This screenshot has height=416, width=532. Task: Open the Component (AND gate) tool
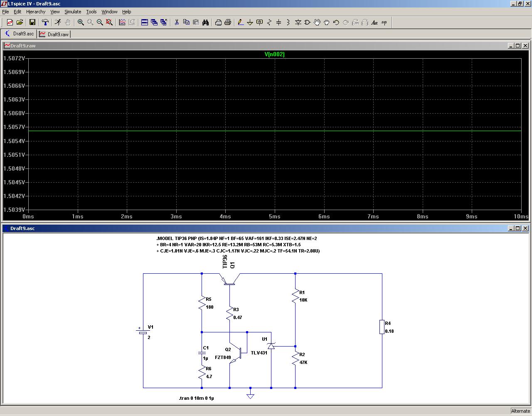pyautogui.click(x=308, y=22)
